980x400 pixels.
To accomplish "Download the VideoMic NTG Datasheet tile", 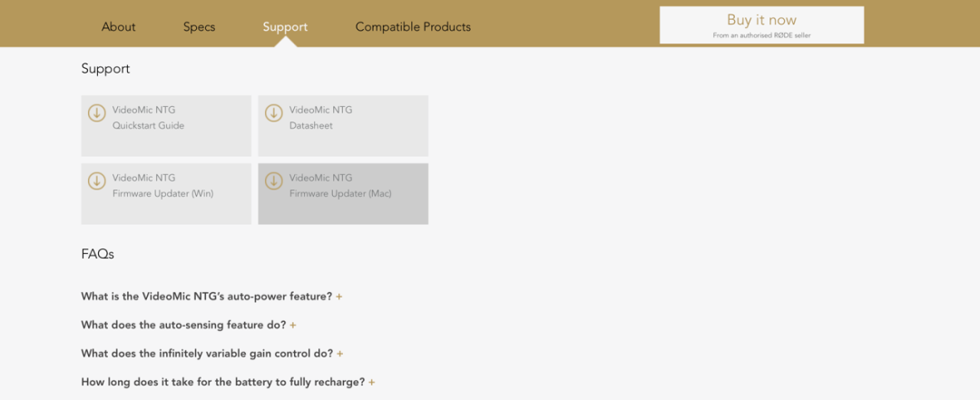I will (x=343, y=126).
